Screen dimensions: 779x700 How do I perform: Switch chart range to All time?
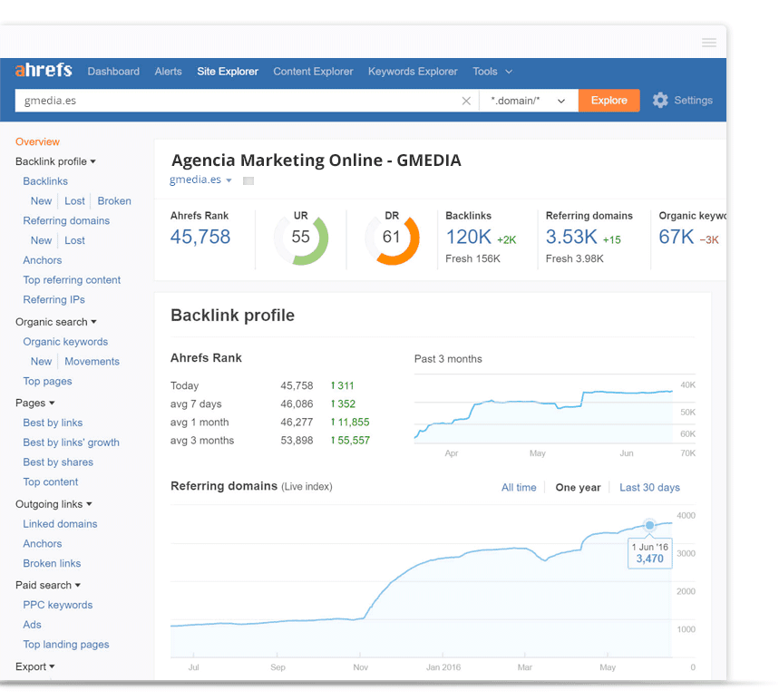pyautogui.click(x=519, y=487)
